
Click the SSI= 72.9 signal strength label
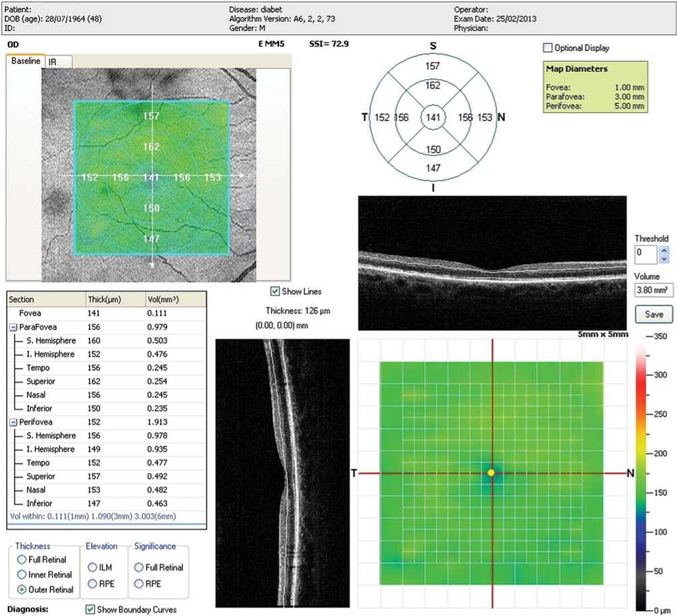click(329, 44)
